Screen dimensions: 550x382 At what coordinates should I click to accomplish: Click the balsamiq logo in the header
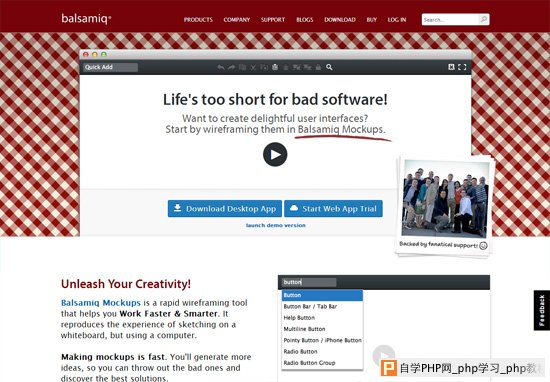[86, 18]
